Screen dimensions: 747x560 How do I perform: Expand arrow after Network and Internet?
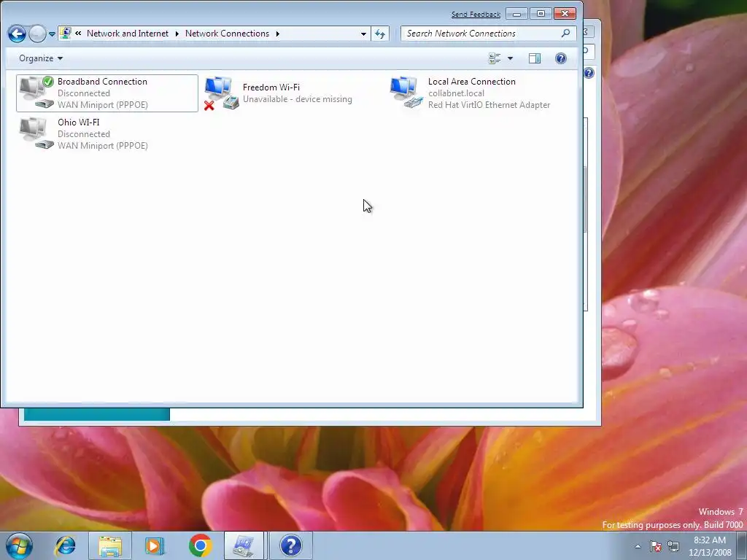pos(177,34)
